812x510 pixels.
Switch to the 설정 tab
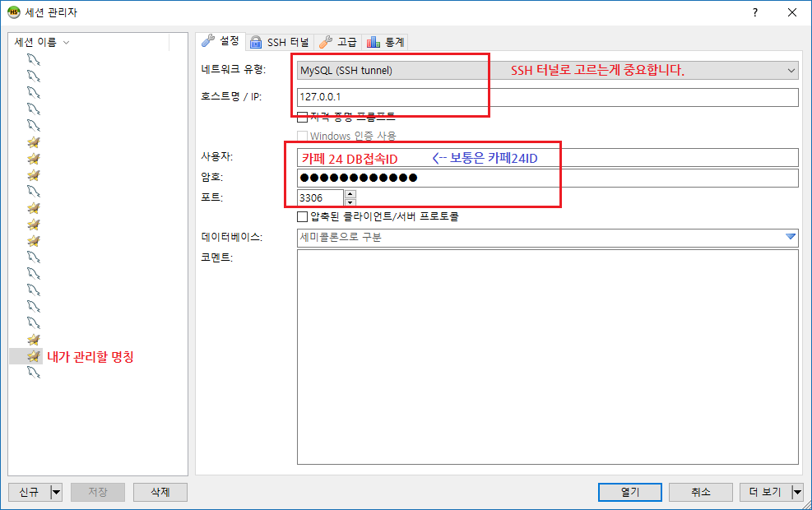(x=221, y=41)
